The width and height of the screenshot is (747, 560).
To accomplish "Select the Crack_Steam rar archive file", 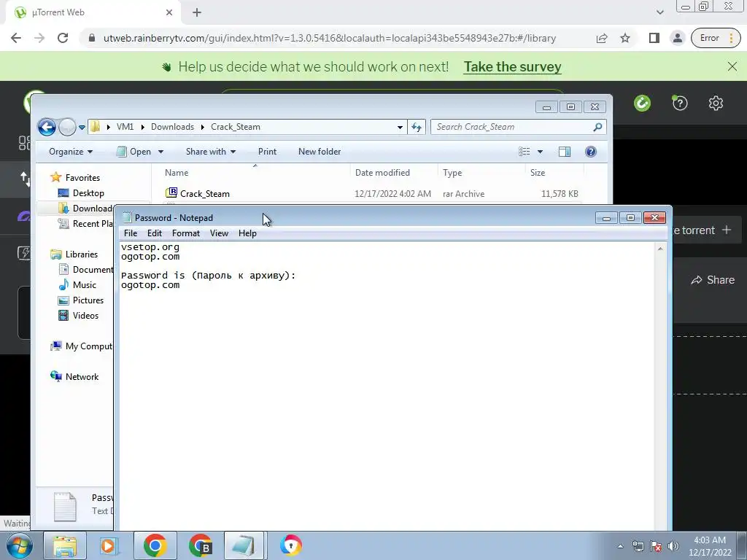I will coord(371,193).
